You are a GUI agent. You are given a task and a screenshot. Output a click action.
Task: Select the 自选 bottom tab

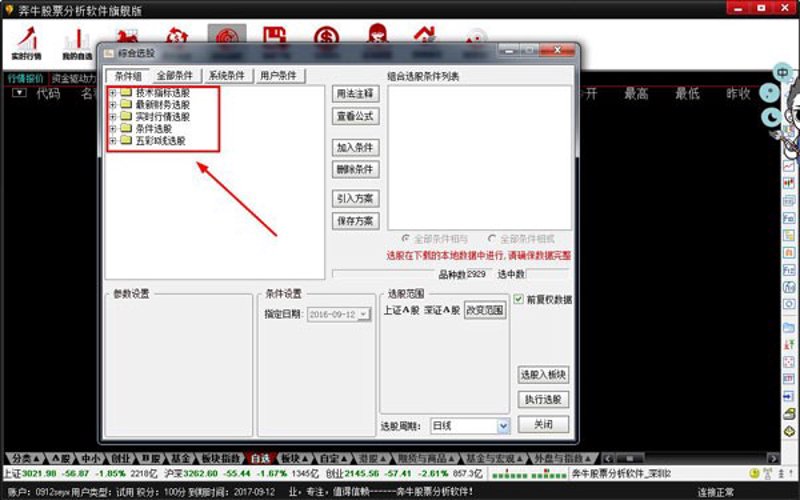[x=261, y=458]
